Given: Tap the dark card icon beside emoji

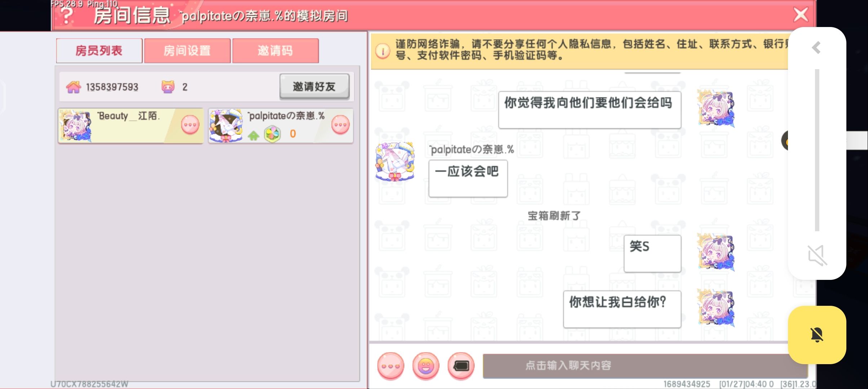Looking at the screenshot, I should pyautogui.click(x=461, y=366).
